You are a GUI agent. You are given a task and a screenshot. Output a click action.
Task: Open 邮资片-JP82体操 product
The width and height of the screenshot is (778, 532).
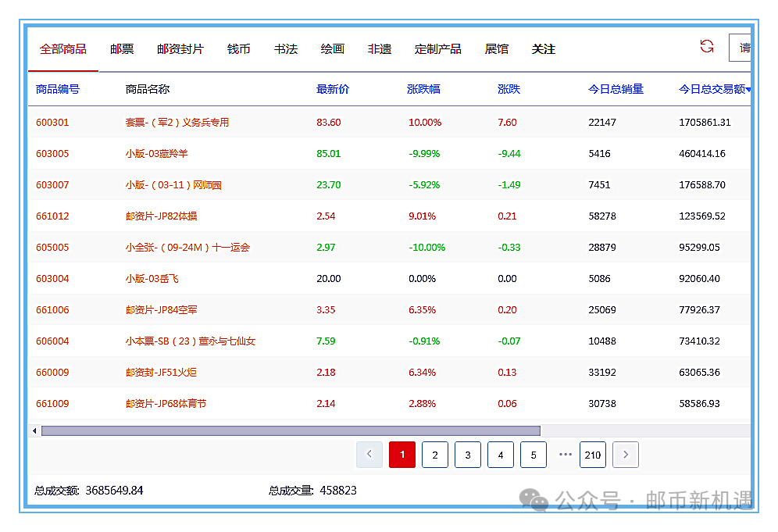[161, 216]
